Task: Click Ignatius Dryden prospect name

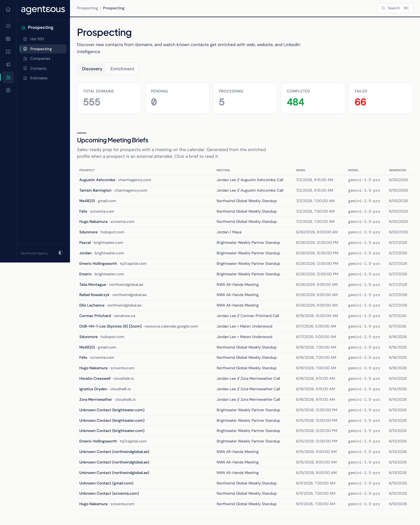Action: tap(93, 389)
